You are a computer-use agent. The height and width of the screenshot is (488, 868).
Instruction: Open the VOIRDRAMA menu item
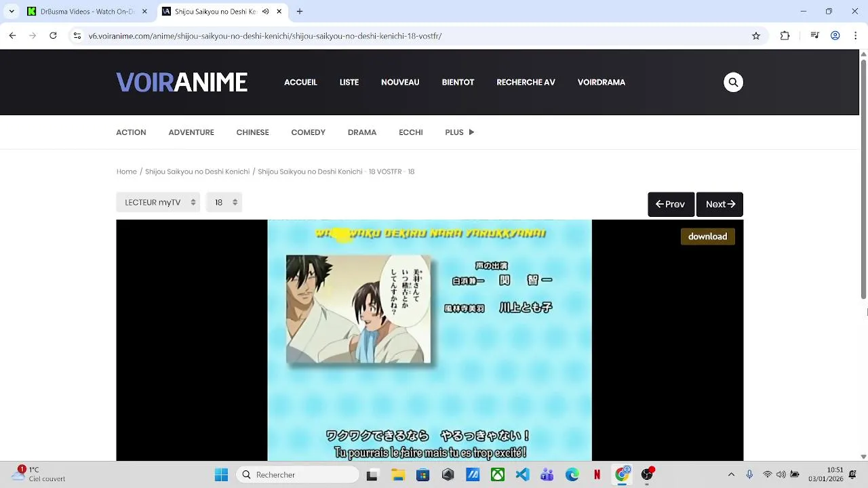[x=601, y=82]
